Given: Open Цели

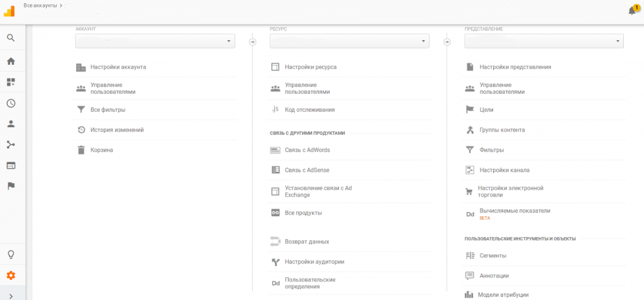Looking at the screenshot, I should pos(486,109).
